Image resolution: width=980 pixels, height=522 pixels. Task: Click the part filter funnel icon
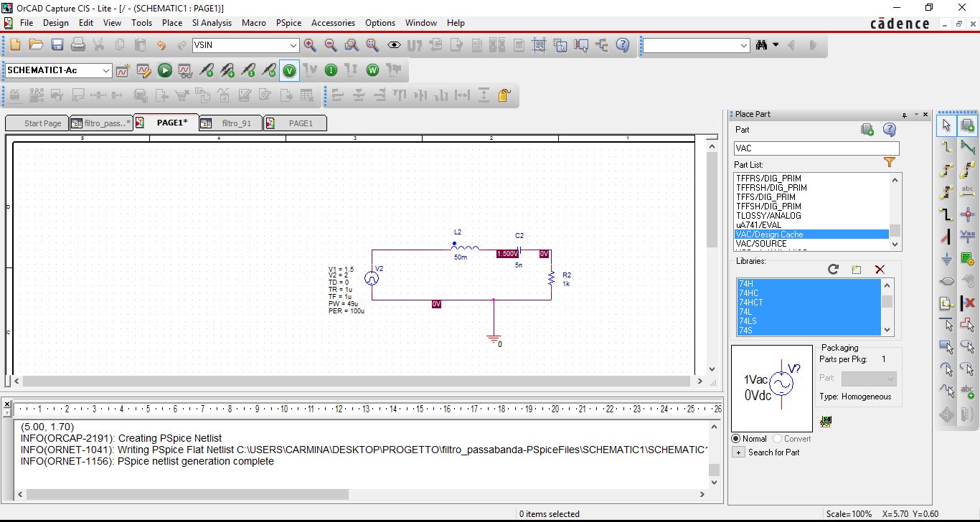(x=890, y=163)
